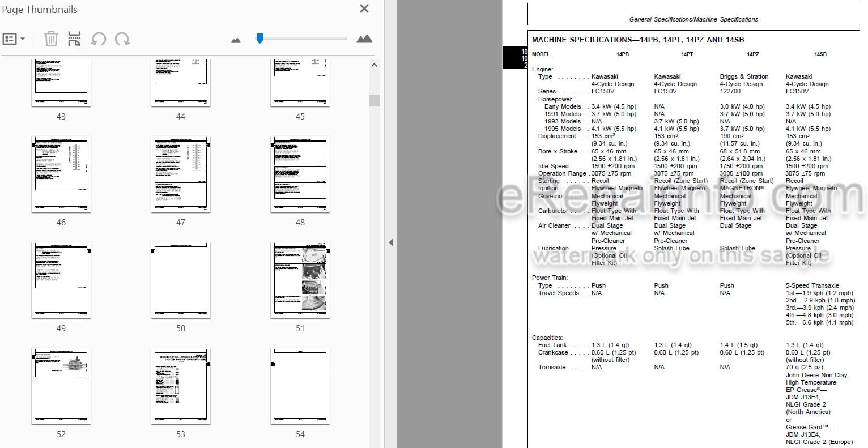Click the print pages icon
This screenshot has width=868, height=448.
[x=75, y=39]
